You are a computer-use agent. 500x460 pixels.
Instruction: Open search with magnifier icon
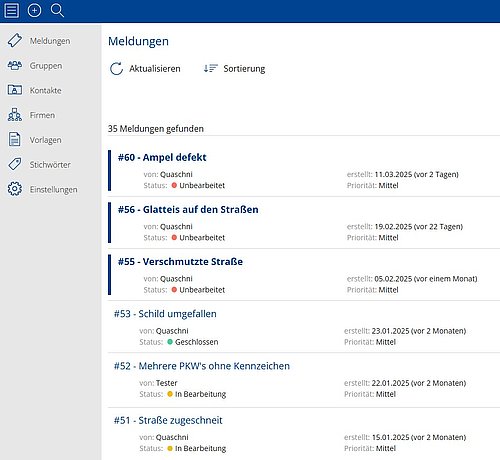[x=57, y=10]
